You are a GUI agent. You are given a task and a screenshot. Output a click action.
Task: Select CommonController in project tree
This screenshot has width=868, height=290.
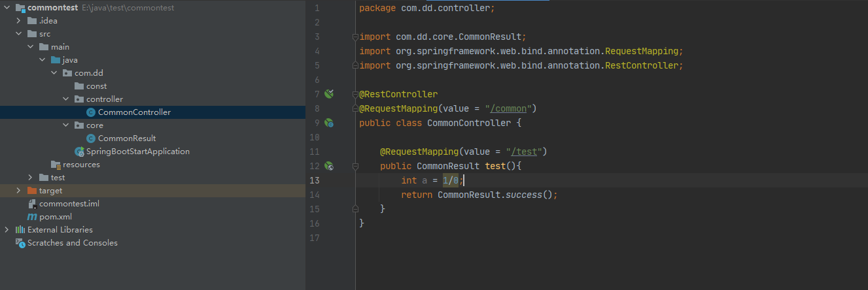tap(152, 112)
